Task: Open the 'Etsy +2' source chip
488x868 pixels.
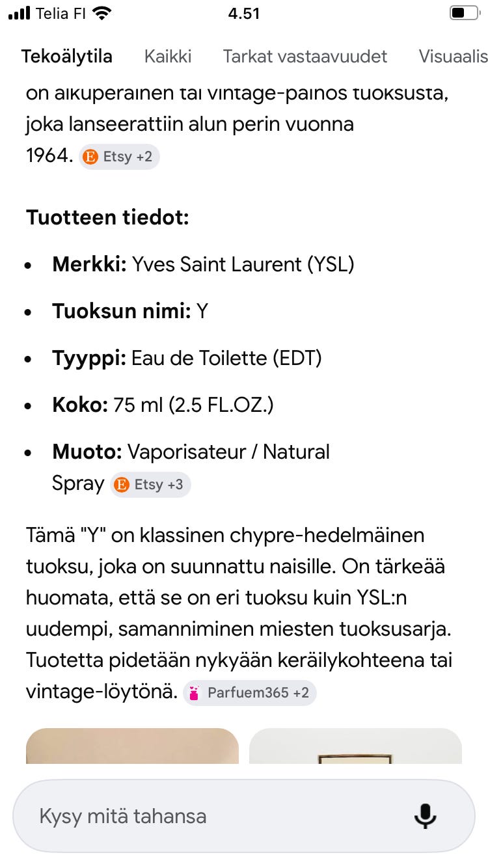Action: click(x=120, y=157)
